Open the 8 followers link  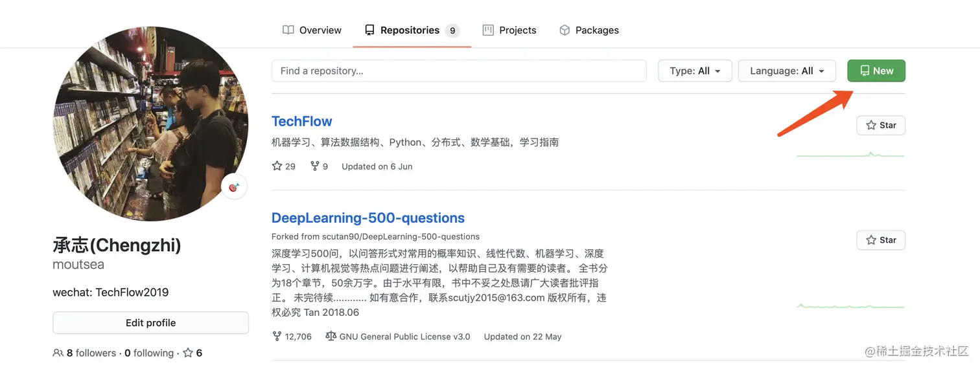pos(84,353)
